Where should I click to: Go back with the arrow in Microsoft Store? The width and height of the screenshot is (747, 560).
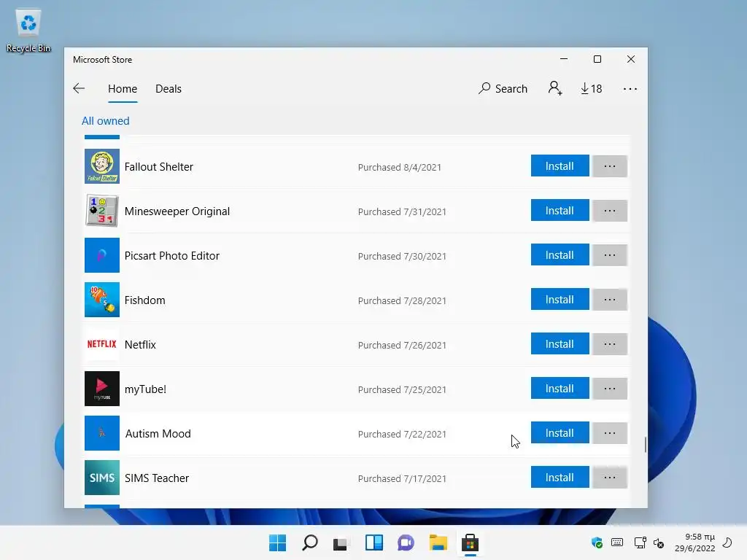click(x=79, y=88)
